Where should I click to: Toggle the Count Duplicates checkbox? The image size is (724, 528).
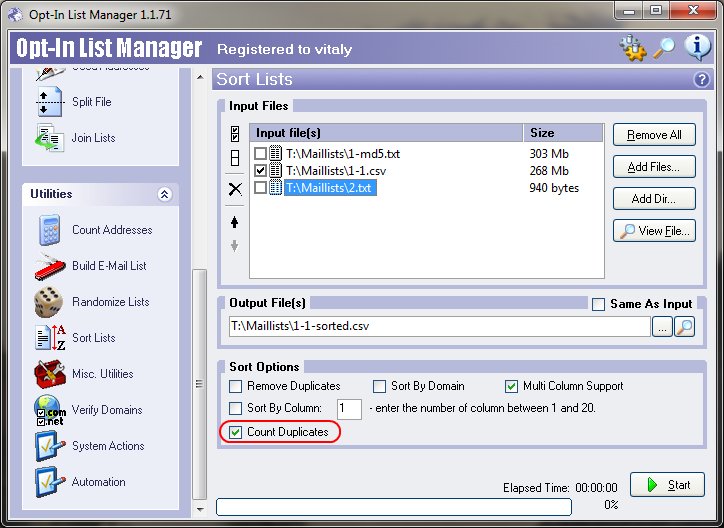pyautogui.click(x=235, y=432)
